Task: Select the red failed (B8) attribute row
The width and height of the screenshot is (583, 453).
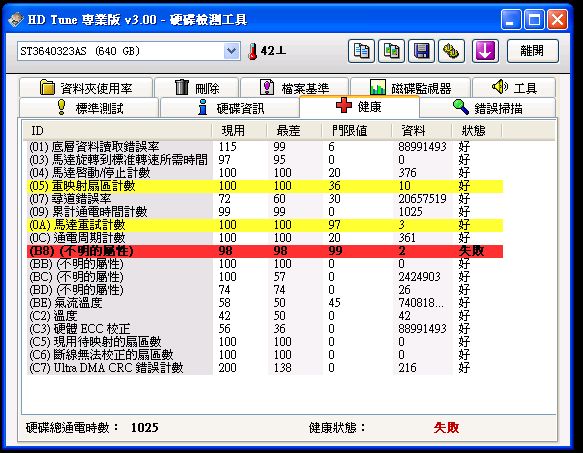Action: 265,251
